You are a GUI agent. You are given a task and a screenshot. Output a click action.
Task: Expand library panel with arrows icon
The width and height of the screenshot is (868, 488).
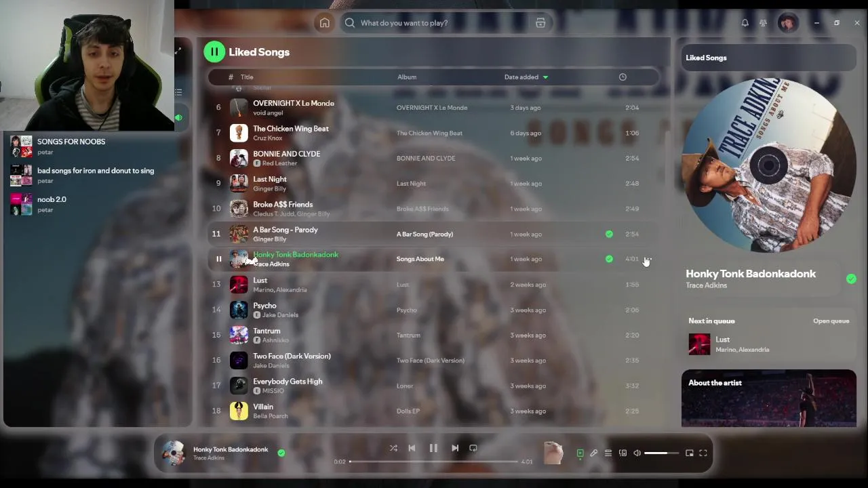(x=178, y=52)
